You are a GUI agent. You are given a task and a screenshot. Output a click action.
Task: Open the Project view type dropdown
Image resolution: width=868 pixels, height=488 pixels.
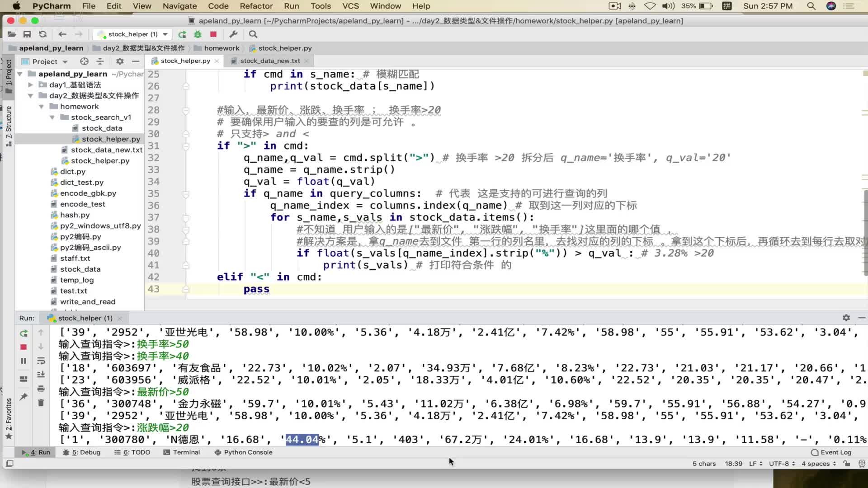coord(44,61)
